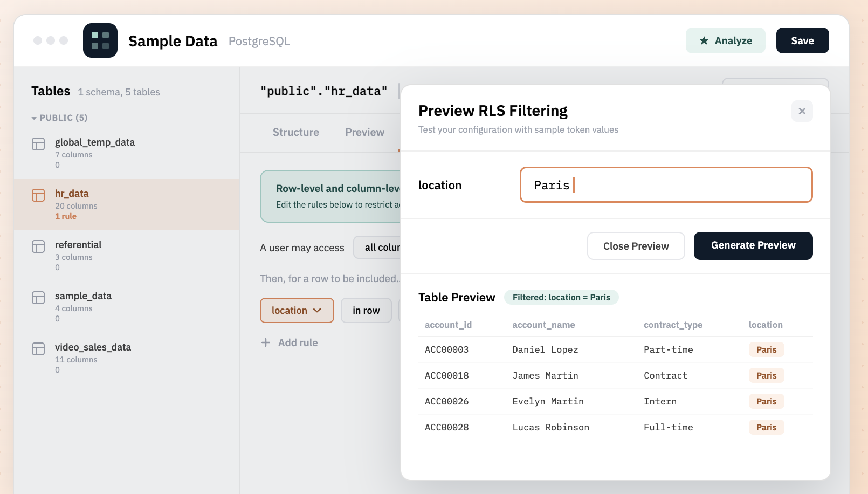Screen dimensions: 868x494
Task: Click the Analyze button
Action: [726, 40]
